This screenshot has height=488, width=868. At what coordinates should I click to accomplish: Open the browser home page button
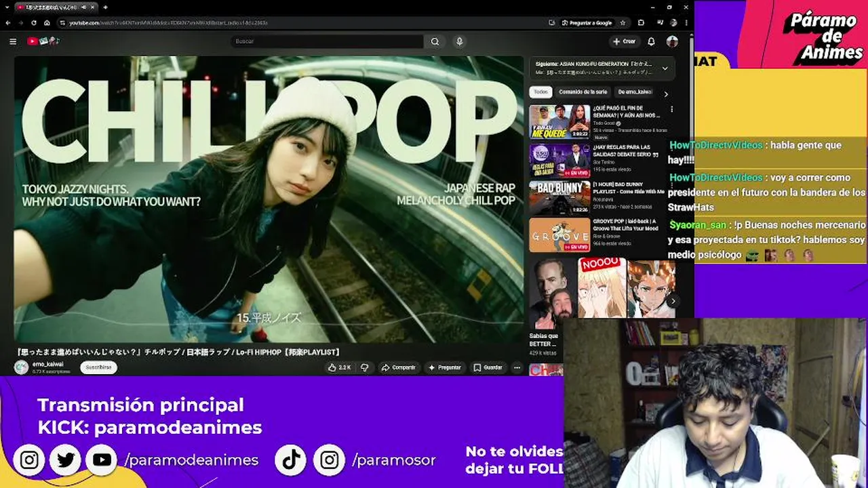tap(47, 22)
